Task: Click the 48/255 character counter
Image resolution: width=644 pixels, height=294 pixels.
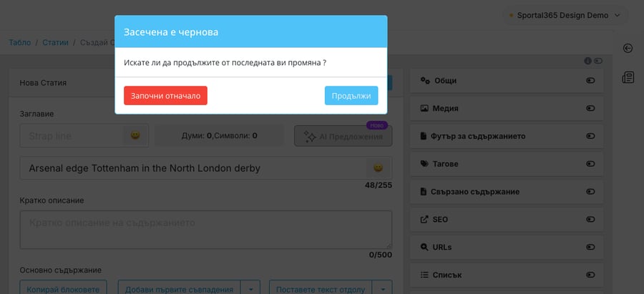Action: pos(379,185)
